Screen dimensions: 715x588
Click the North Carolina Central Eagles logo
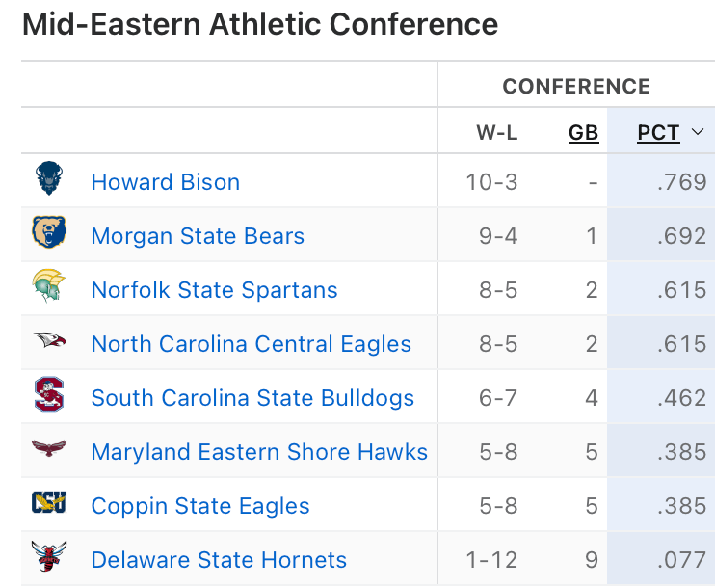tap(48, 342)
